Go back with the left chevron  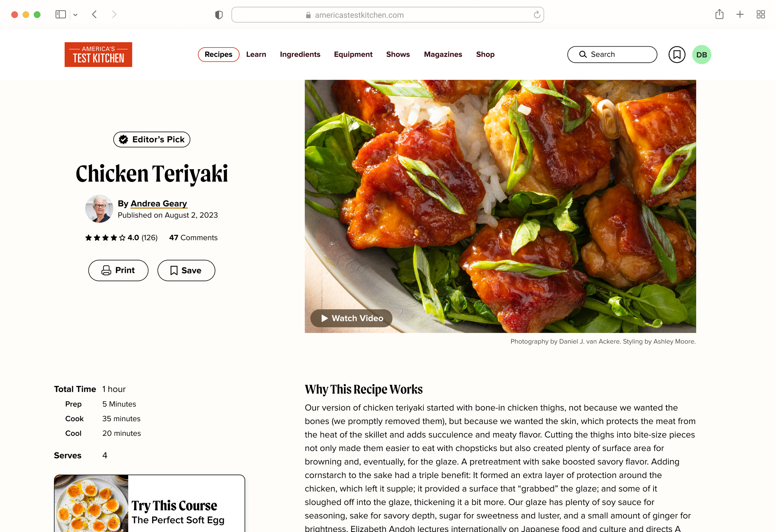pyautogui.click(x=94, y=14)
